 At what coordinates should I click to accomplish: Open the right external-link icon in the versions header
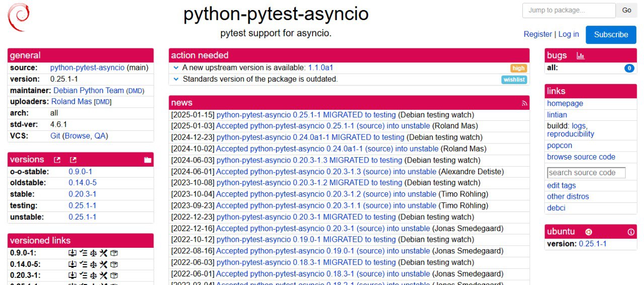click(x=73, y=160)
